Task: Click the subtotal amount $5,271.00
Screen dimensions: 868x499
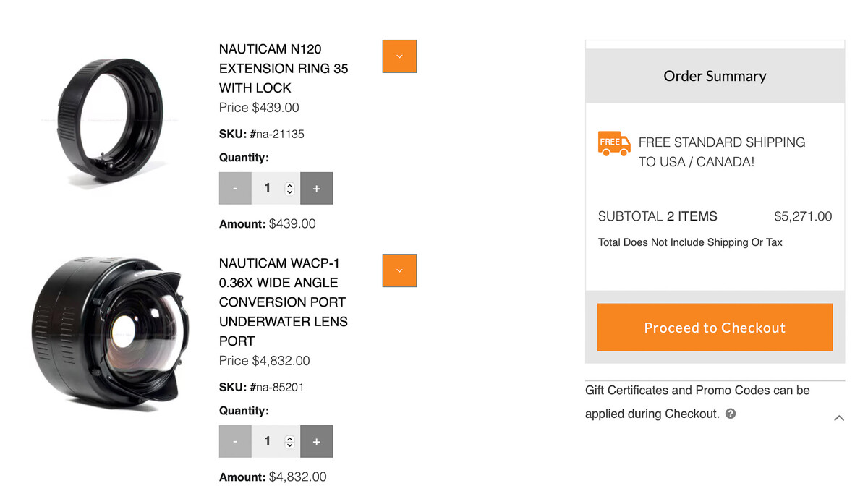Action: (x=803, y=216)
